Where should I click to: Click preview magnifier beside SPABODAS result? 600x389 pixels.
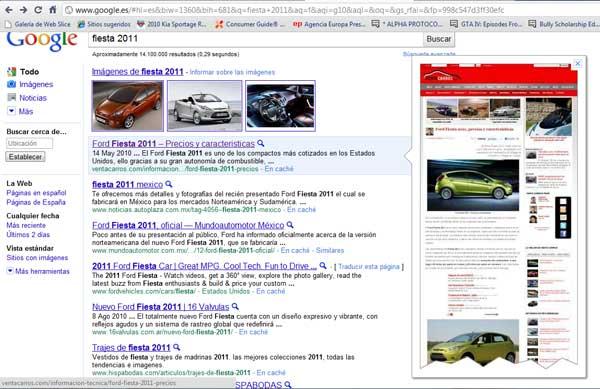click(288, 384)
